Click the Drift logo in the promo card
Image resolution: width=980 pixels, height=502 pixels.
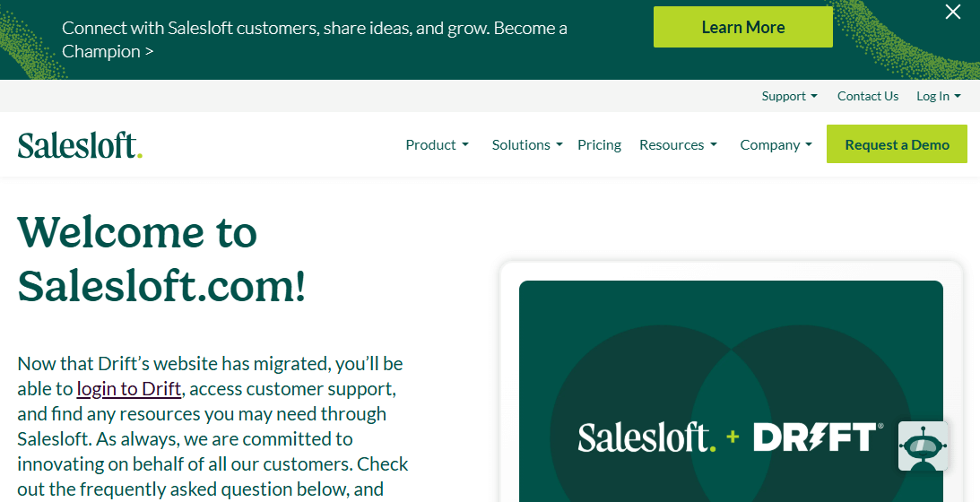(818, 437)
